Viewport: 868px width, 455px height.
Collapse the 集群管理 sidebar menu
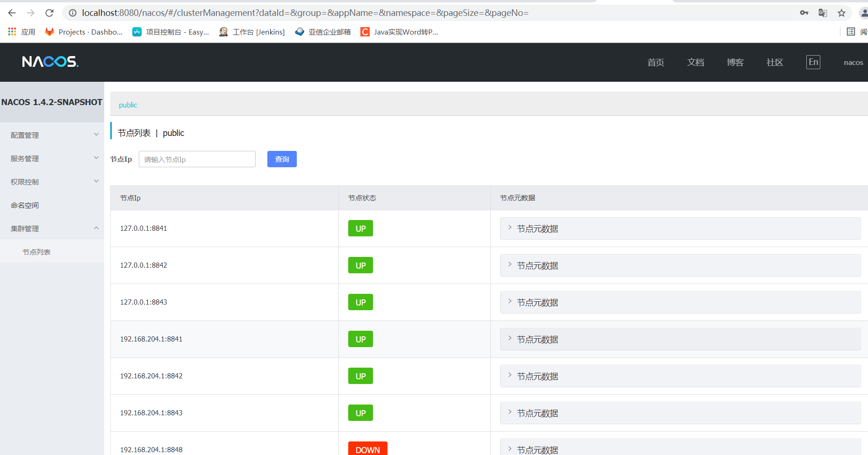52,228
